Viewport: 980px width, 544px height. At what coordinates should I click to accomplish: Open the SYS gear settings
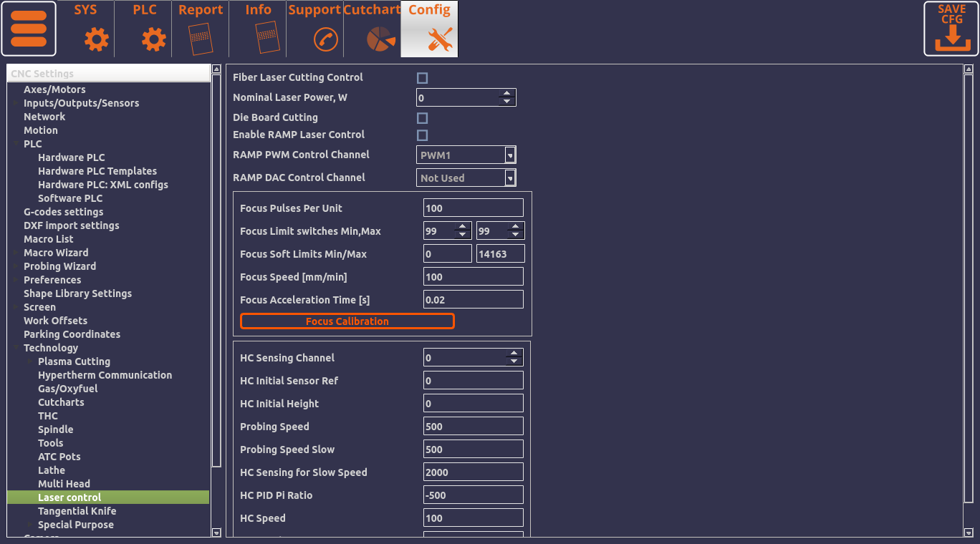point(97,39)
